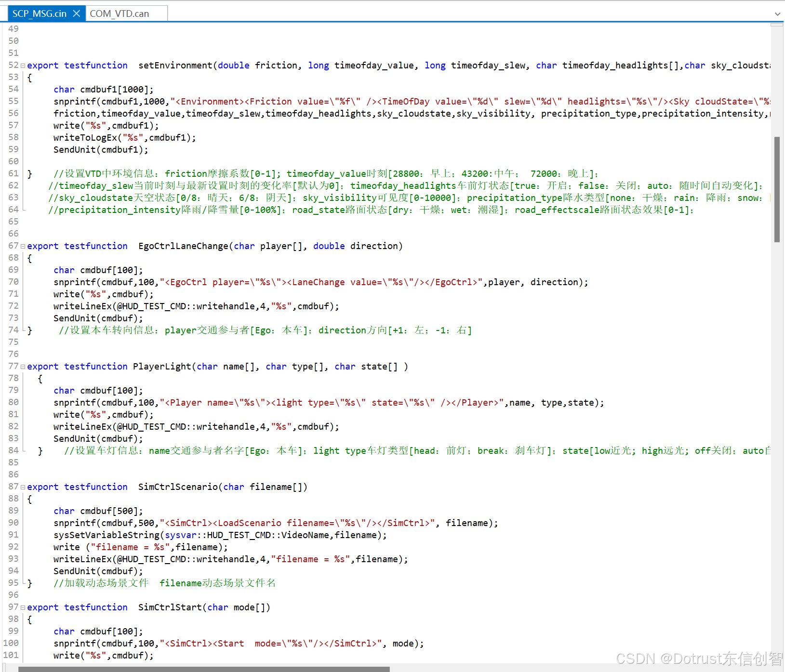The image size is (785, 672).
Task: Click the direction comment on line 74
Action: [266, 330]
